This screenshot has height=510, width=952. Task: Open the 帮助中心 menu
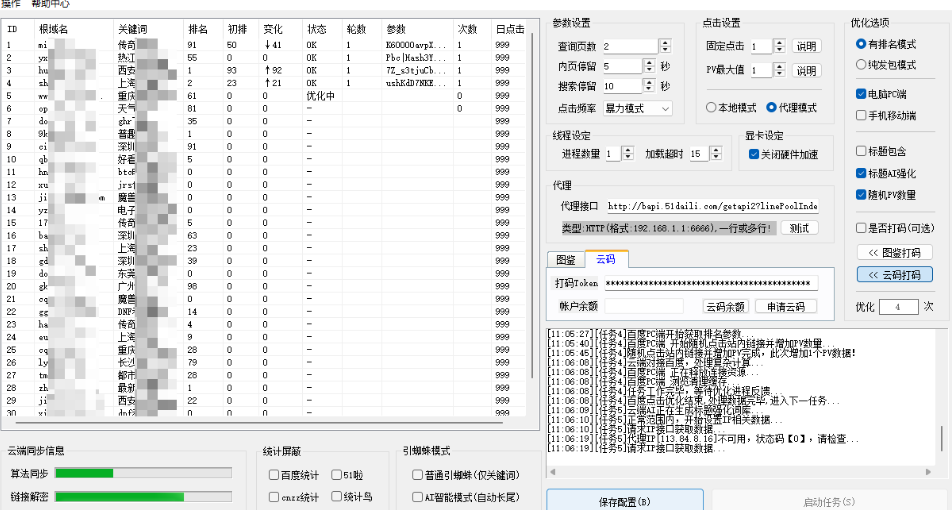(50, 4)
